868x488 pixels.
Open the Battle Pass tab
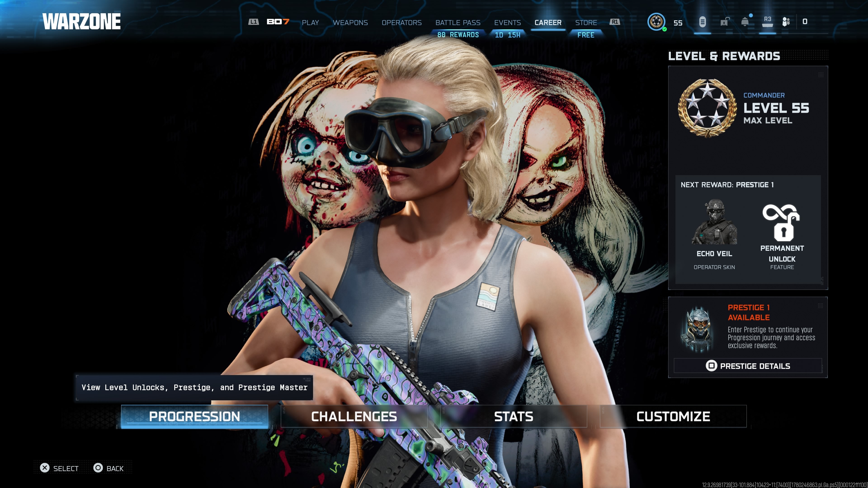click(x=458, y=23)
